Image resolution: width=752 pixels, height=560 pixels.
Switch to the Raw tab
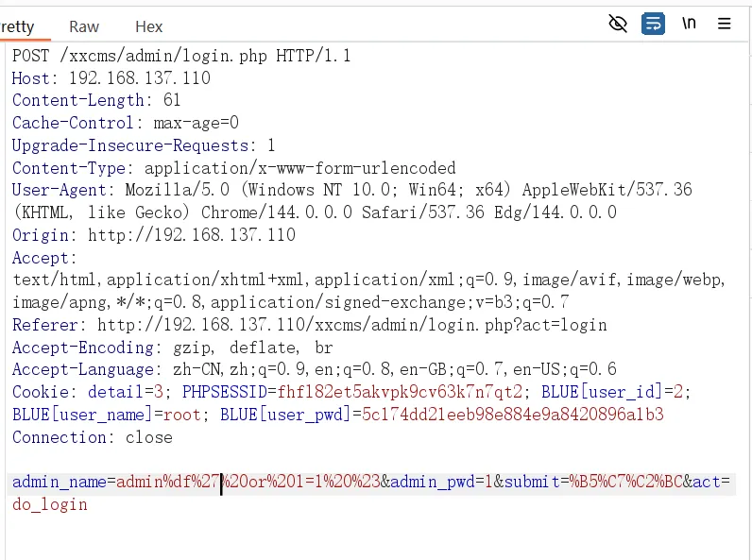[x=84, y=26]
